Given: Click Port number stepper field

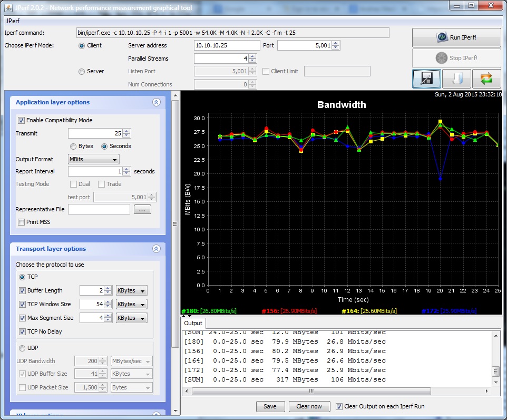Looking at the screenshot, I should 308,46.
